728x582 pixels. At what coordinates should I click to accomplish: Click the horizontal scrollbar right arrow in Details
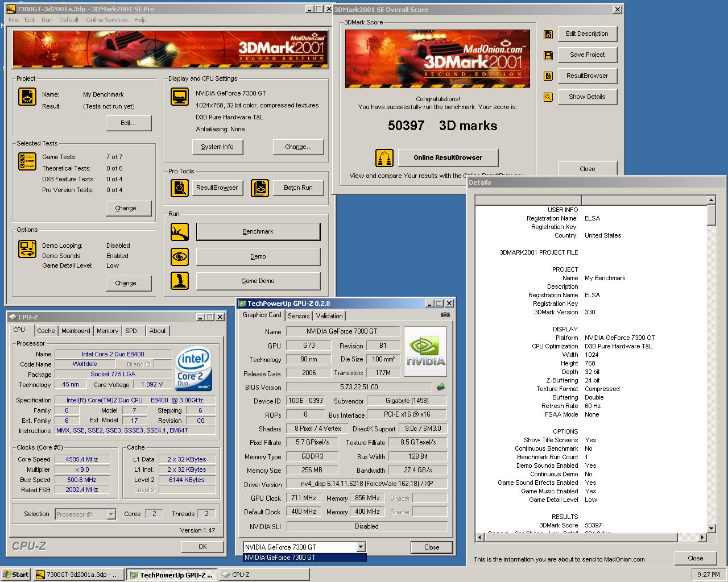point(702,537)
